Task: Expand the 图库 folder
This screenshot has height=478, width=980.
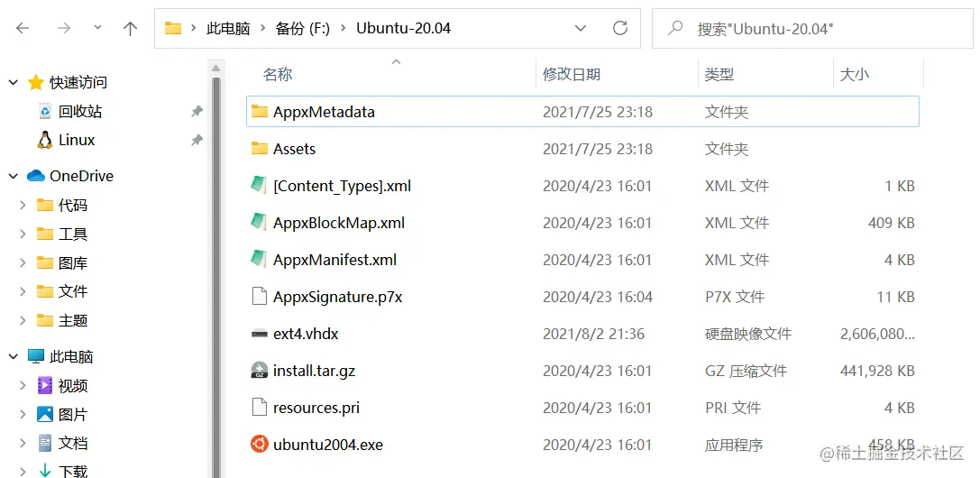Action: tap(23, 263)
